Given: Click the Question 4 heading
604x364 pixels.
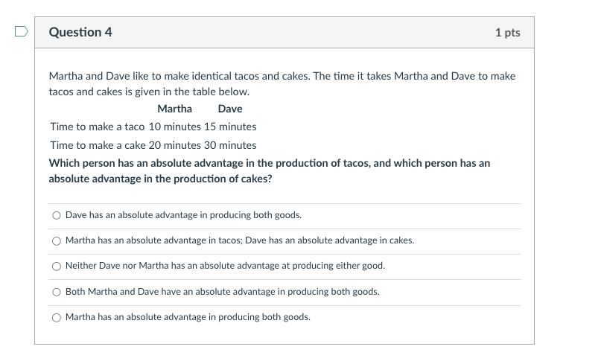Looking at the screenshot, I should (80, 32).
